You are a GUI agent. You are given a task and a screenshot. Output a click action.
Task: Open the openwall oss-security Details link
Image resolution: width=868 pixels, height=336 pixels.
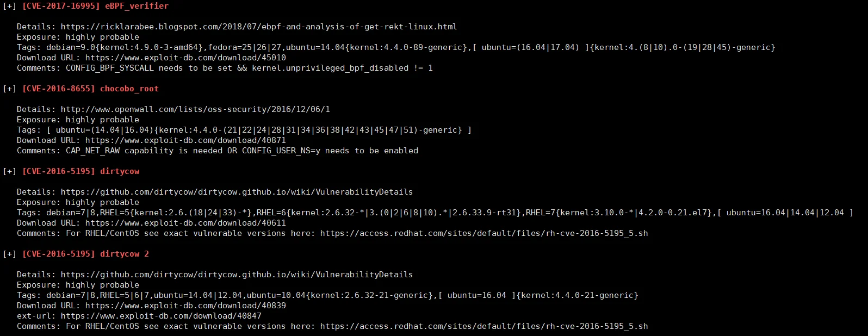tap(195, 109)
